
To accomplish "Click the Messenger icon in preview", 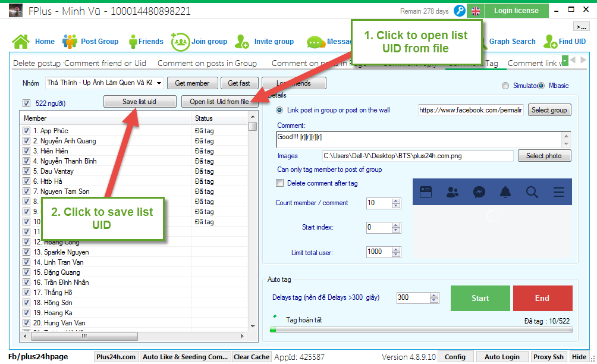I will [479, 192].
